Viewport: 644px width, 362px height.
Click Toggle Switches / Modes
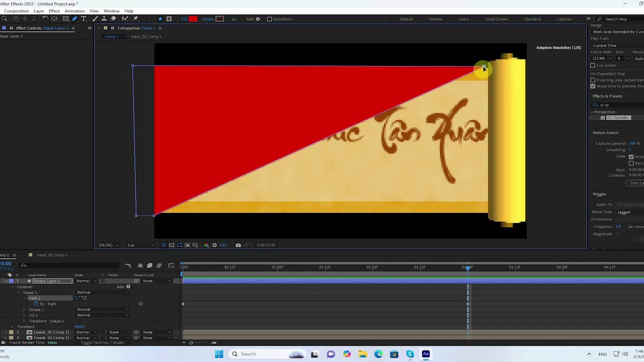coord(102,342)
